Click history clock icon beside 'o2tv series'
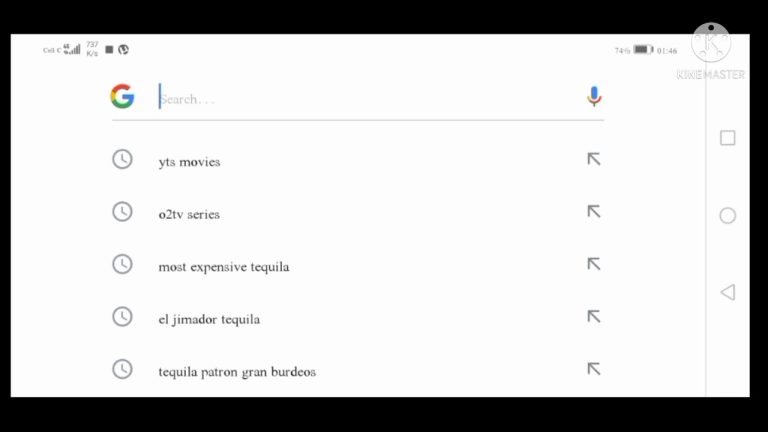768x432 pixels. 122,212
